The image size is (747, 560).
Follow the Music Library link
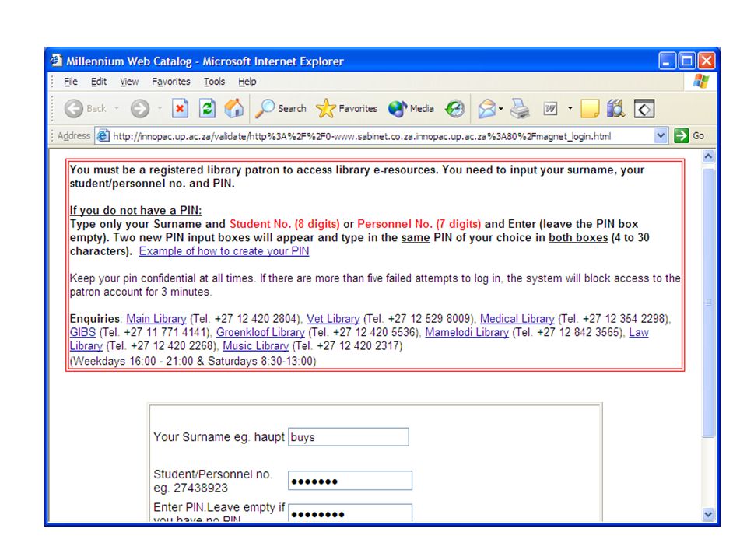click(x=255, y=345)
